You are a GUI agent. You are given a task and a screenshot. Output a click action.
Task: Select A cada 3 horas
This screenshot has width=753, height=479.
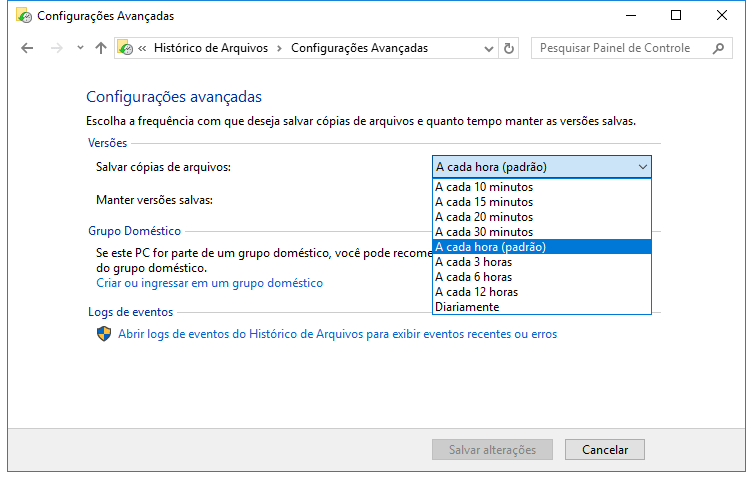click(x=542, y=262)
